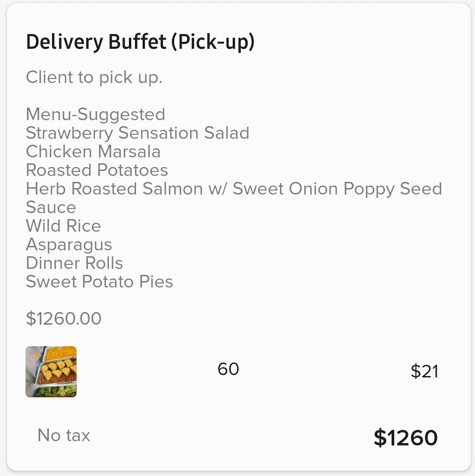Click the Roasted Potatoes entry
The height and width of the screenshot is (476, 475).
[x=97, y=170]
